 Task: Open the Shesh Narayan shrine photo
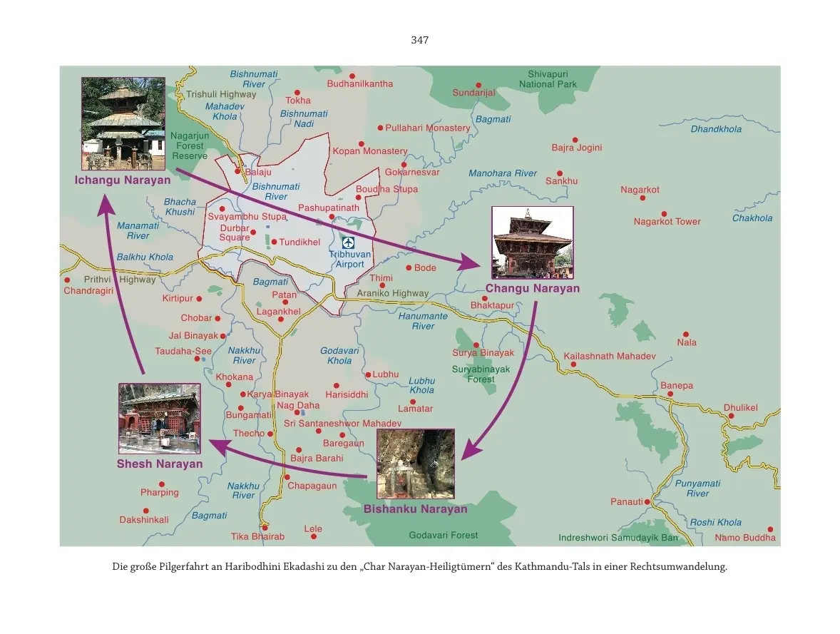click(160, 419)
